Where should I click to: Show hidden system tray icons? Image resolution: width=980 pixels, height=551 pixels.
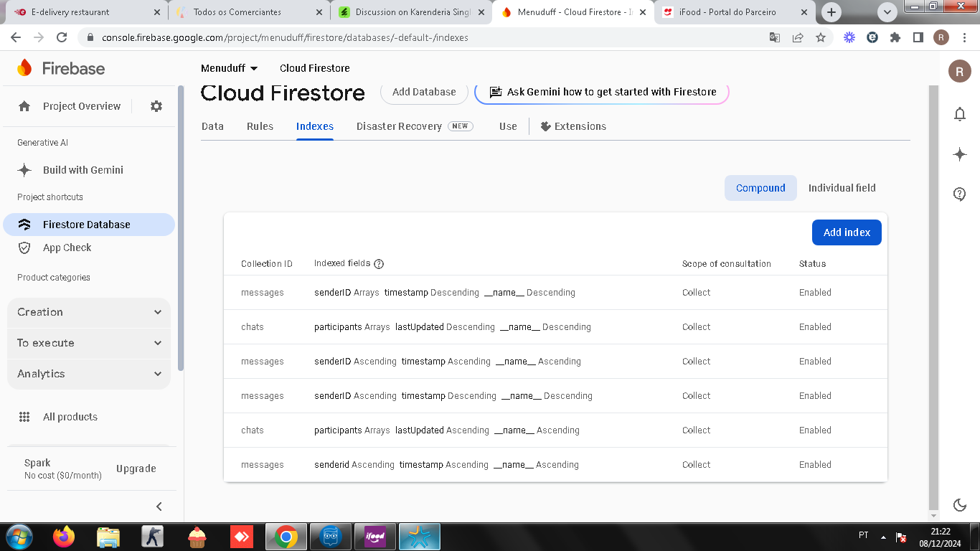[x=883, y=537]
